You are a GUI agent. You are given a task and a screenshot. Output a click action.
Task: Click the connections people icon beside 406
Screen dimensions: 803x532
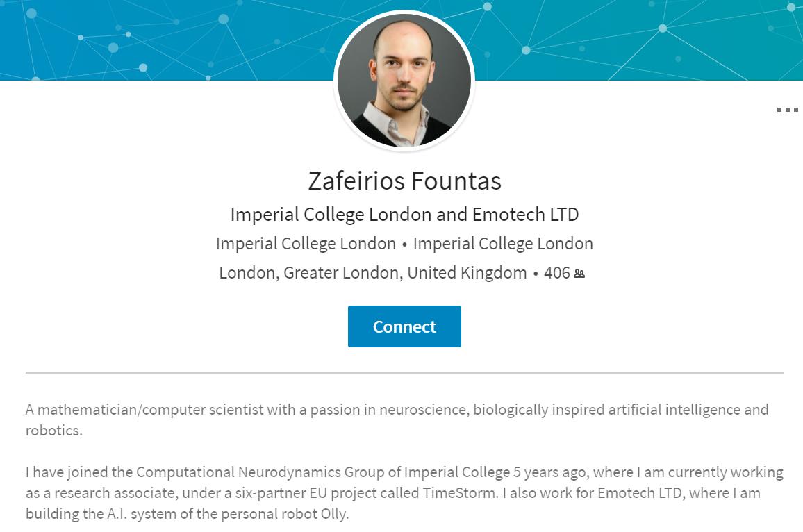[579, 274]
